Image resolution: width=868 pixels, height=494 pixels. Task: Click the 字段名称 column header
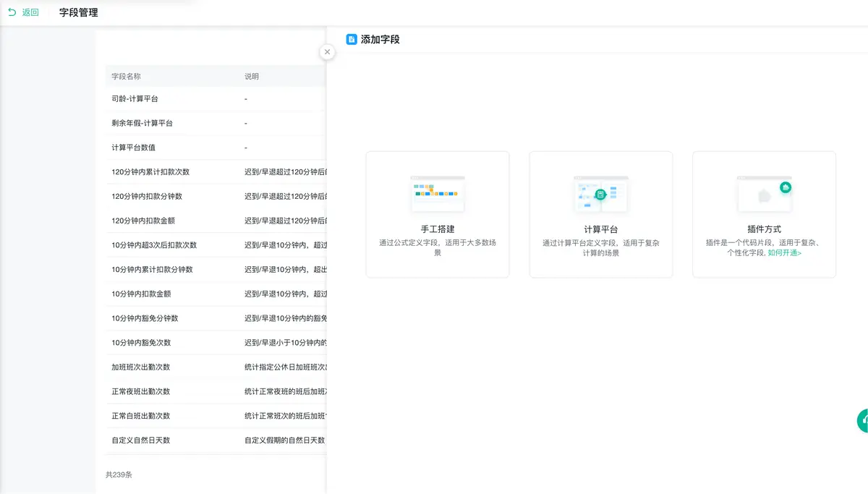coord(127,77)
